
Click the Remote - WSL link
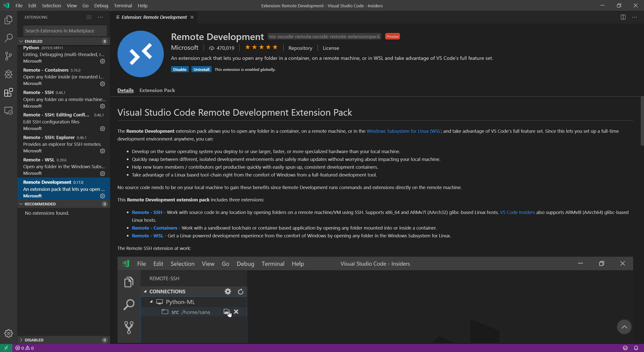[147, 236]
